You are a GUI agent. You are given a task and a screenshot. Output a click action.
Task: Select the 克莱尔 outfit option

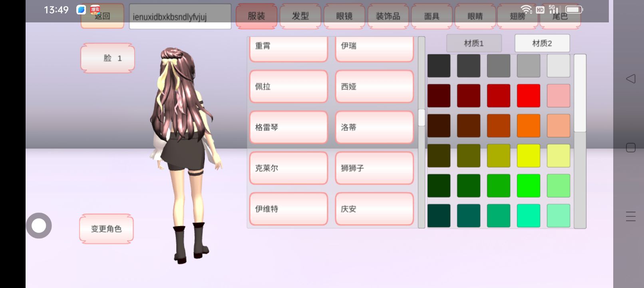pyautogui.click(x=288, y=168)
